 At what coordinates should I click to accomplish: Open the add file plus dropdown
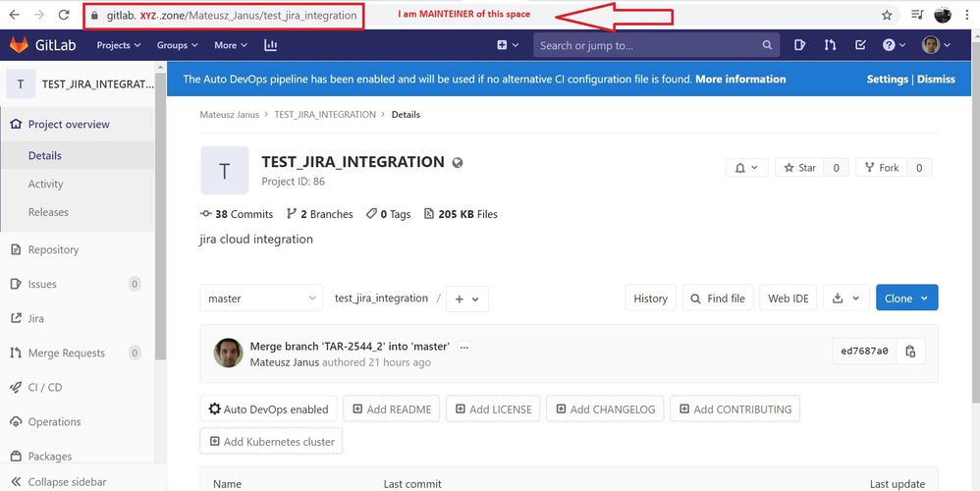(466, 299)
